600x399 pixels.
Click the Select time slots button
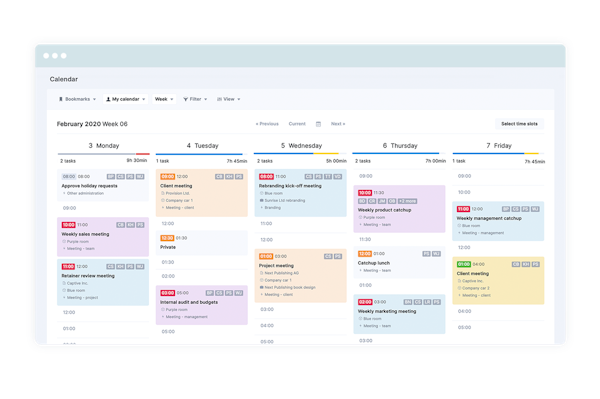[519, 124]
